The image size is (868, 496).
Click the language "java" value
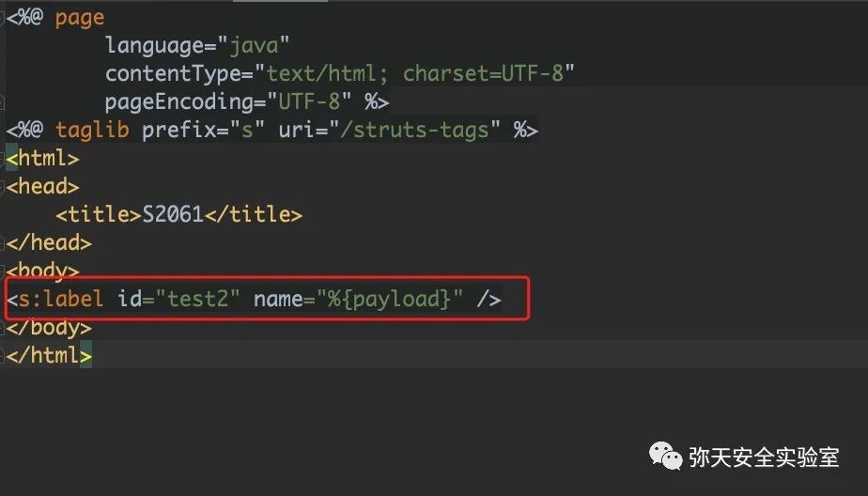[254, 45]
